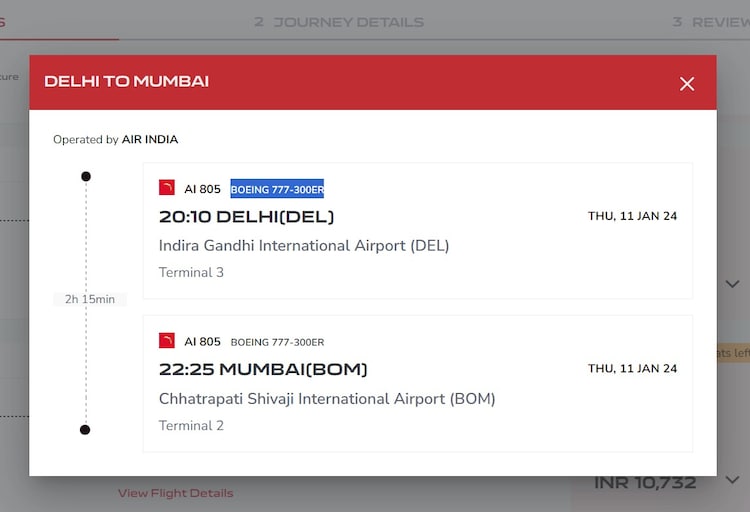The width and height of the screenshot is (750, 512).
Task: Click the Air India logo beside the Mumbai arrival
Action: click(x=167, y=341)
